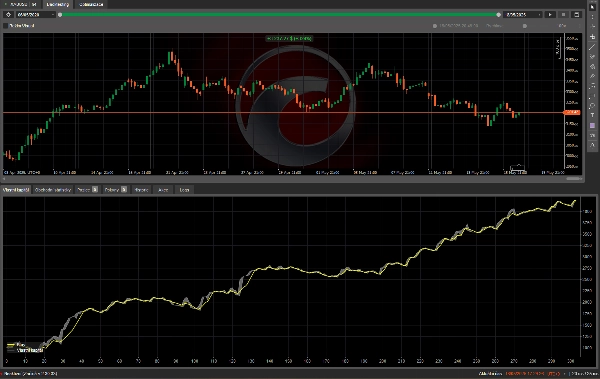Click the speed slider thumb near the time readout
The width and height of the screenshot is (600, 379).
click(525, 26)
